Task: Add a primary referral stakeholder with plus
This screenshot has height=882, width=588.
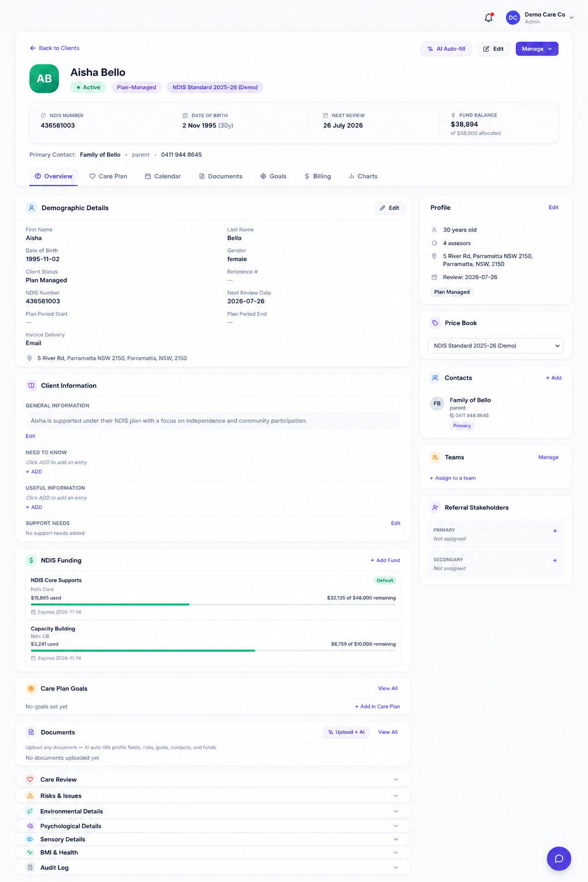Action: [x=555, y=531]
